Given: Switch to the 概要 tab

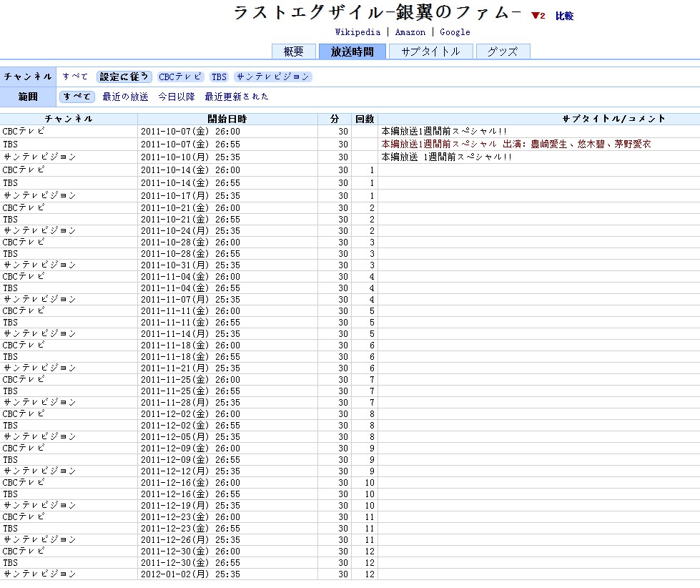Looking at the screenshot, I should click(x=294, y=52).
